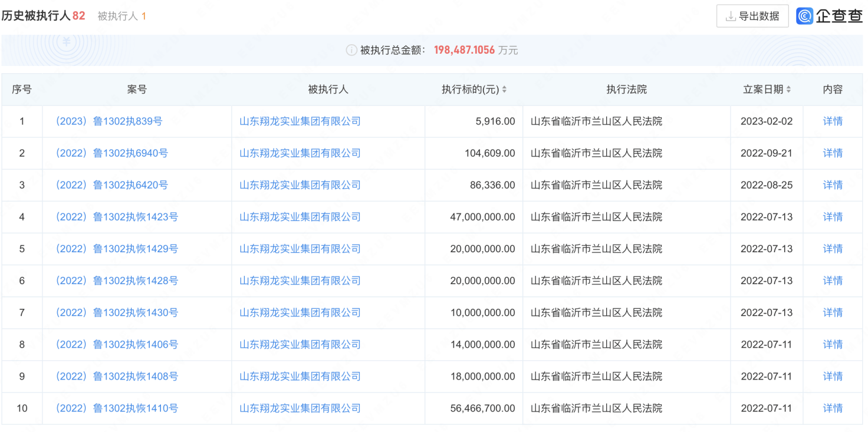868x432 pixels.
Task: Open 山东翔龙实业集团有限公司 link in row 8
Action: 300,344
